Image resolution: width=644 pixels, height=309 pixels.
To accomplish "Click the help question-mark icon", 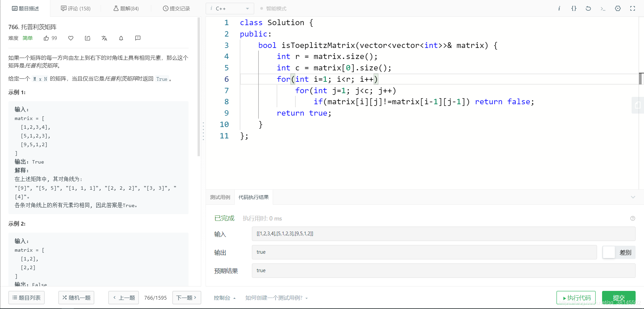I will tap(633, 219).
